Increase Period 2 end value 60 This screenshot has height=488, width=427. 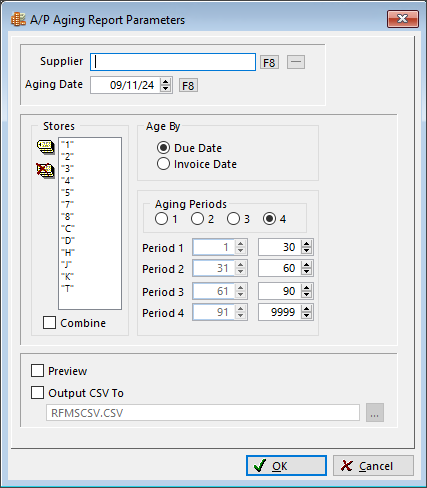coord(307,265)
